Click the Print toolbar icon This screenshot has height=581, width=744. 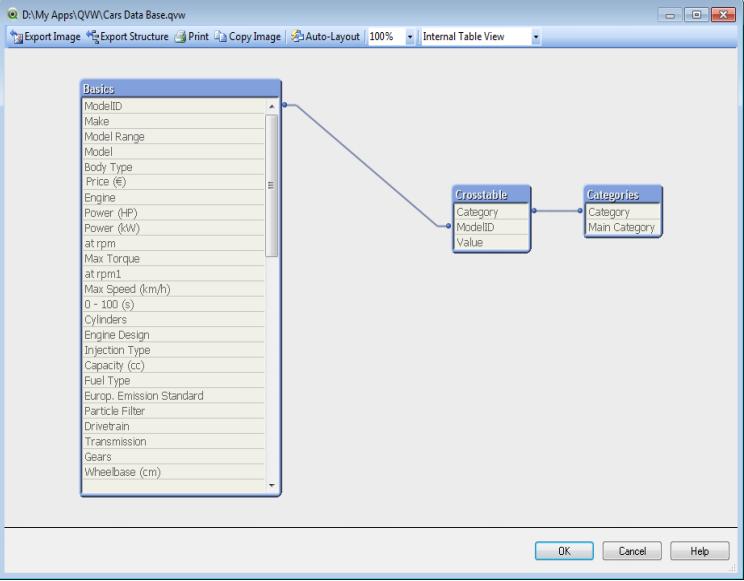tap(180, 37)
